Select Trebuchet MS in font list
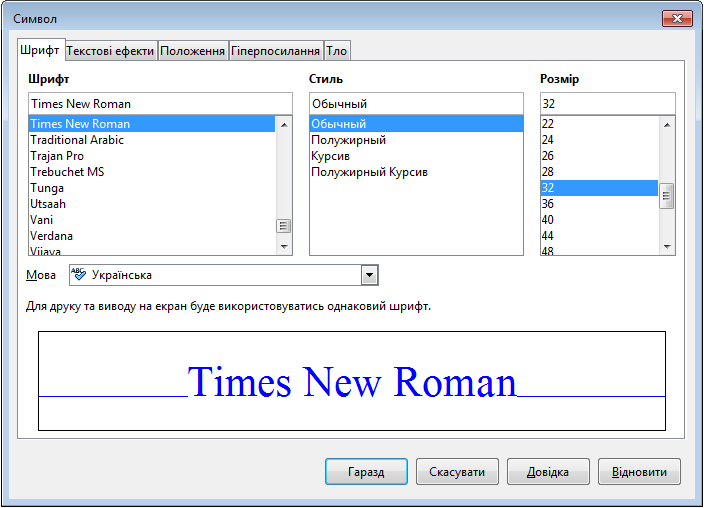 pyautogui.click(x=67, y=172)
